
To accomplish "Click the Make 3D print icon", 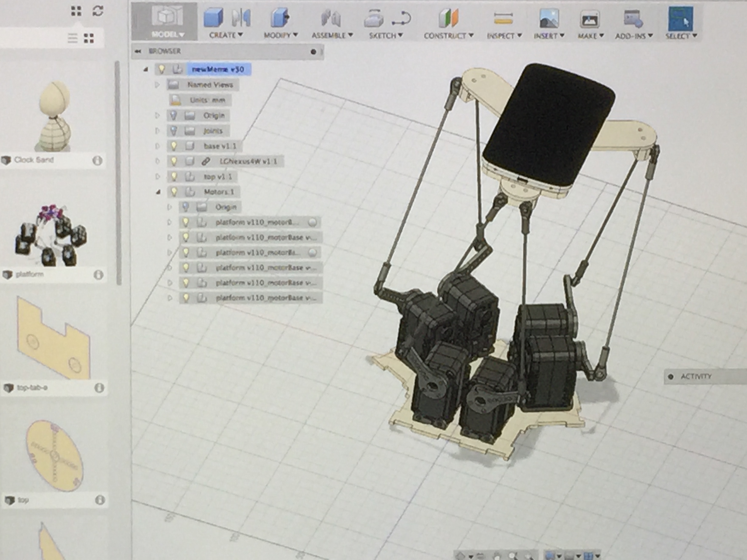I will point(590,19).
